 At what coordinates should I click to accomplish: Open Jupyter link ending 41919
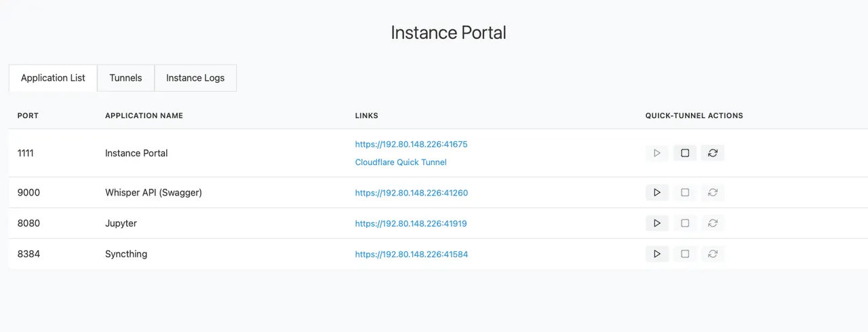click(x=411, y=223)
